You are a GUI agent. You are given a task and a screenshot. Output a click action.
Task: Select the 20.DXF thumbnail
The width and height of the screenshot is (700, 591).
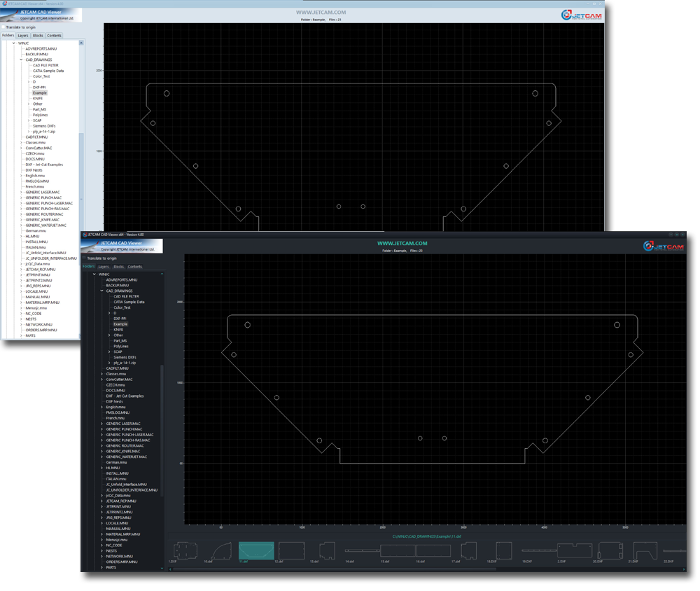610,551
